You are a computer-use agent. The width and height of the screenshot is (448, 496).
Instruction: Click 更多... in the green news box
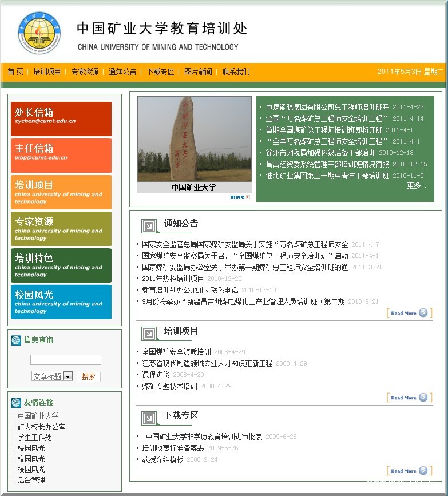(x=418, y=186)
